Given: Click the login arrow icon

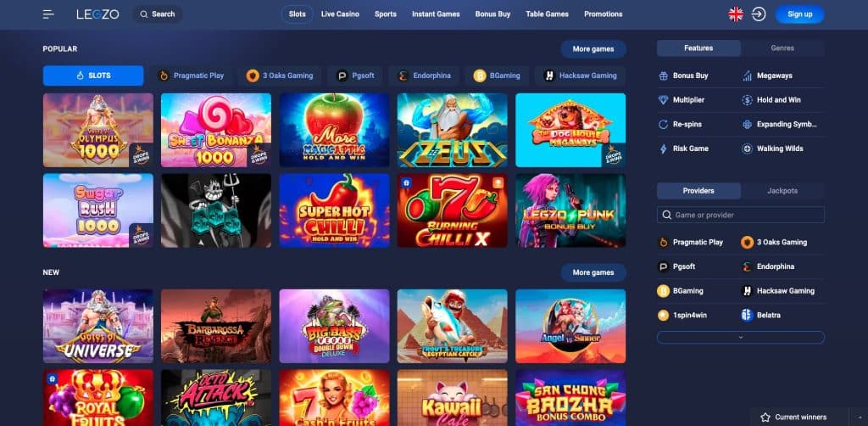Looking at the screenshot, I should pos(759,14).
